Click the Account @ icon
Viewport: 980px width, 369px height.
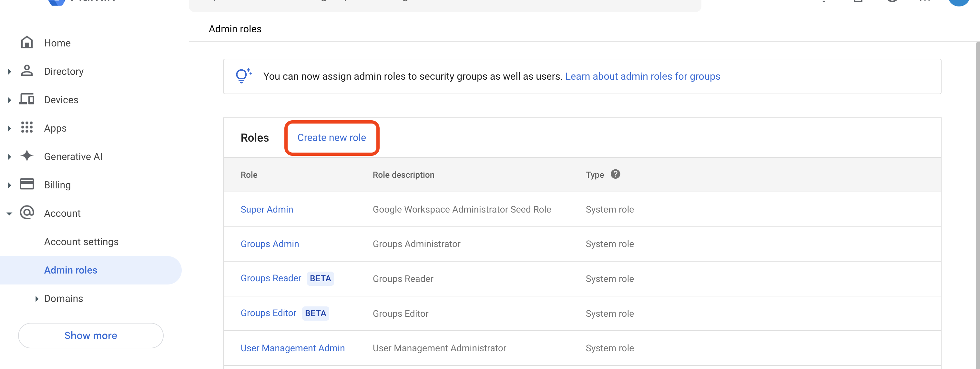tap(26, 213)
